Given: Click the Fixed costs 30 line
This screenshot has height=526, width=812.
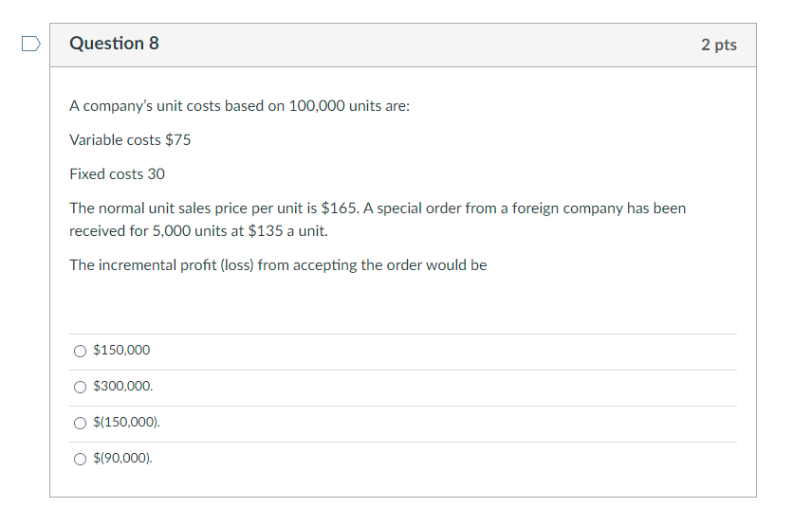Looking at the screenshot, I should pyautogui.click(x=117, y=174).
